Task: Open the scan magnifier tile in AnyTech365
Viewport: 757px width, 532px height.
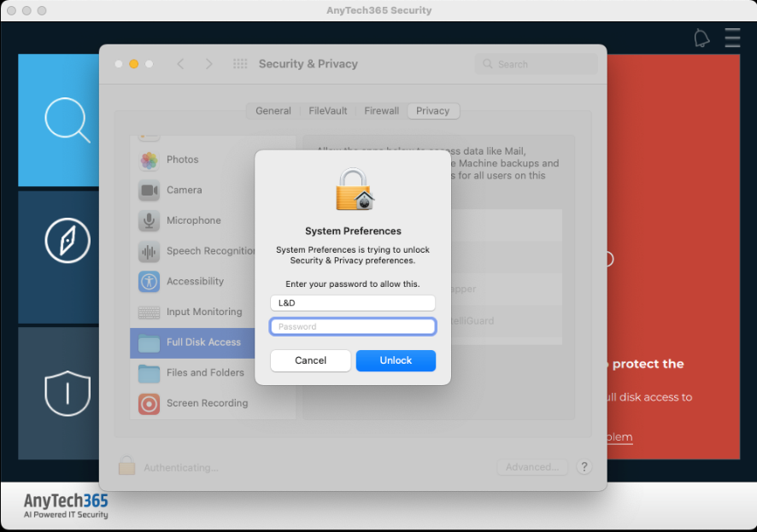Action: pos(58,120)
